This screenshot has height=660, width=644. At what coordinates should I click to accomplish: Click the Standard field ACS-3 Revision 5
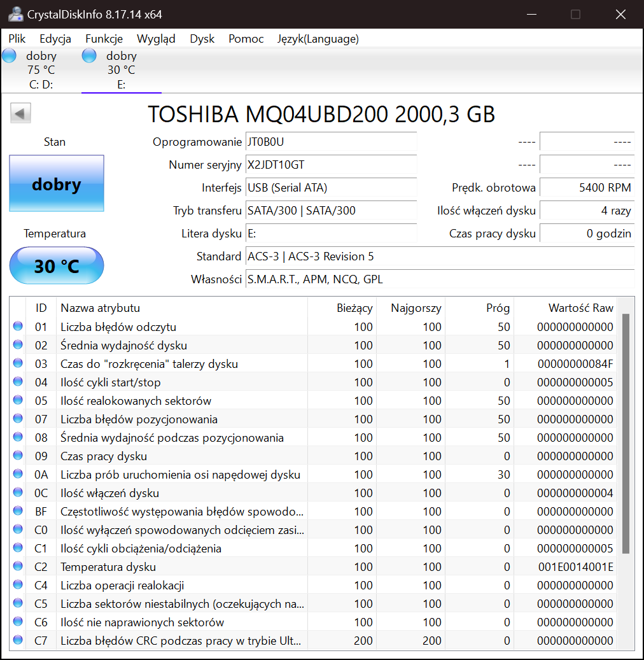click(x=440, y=256)
